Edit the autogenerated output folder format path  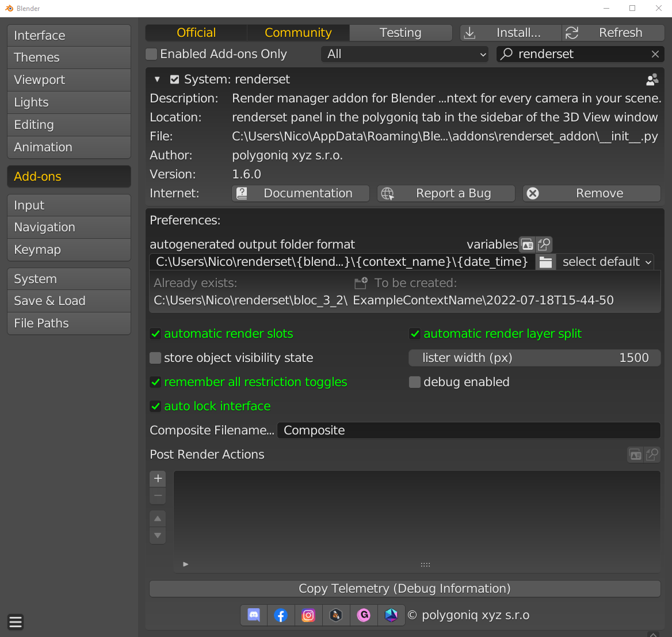tap(342, 262)
